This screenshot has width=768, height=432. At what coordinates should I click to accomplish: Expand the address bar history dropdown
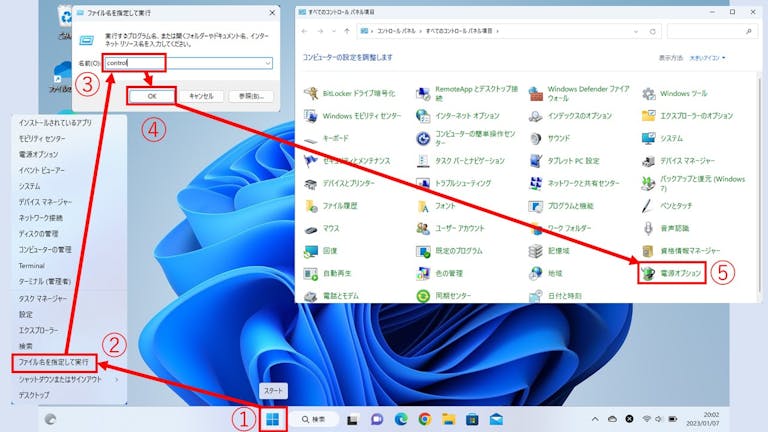[636, 31]
